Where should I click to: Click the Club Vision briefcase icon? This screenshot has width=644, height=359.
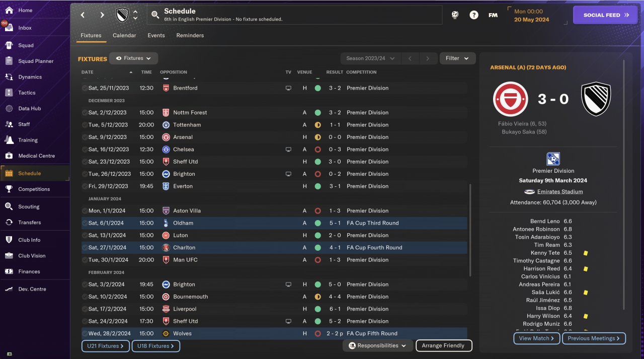click(9, 255)
